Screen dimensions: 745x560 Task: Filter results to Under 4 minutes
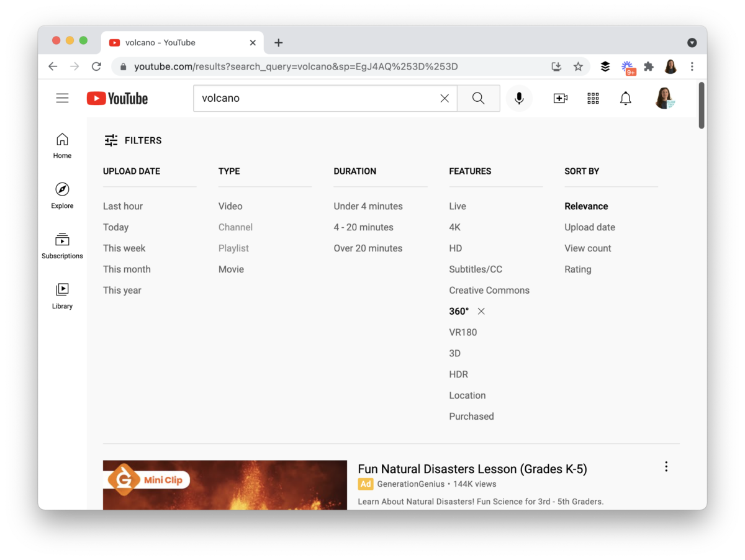click(x=368, y=205)
